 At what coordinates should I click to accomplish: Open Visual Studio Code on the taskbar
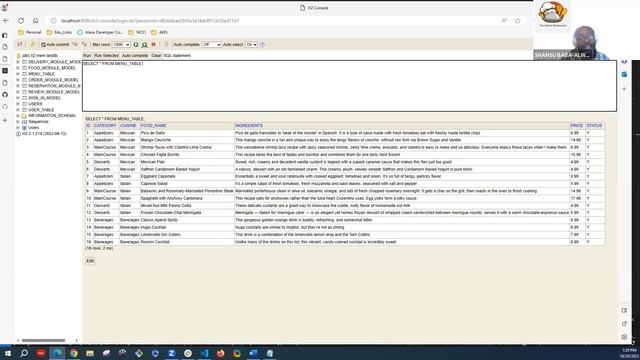(x=204, y=353)
